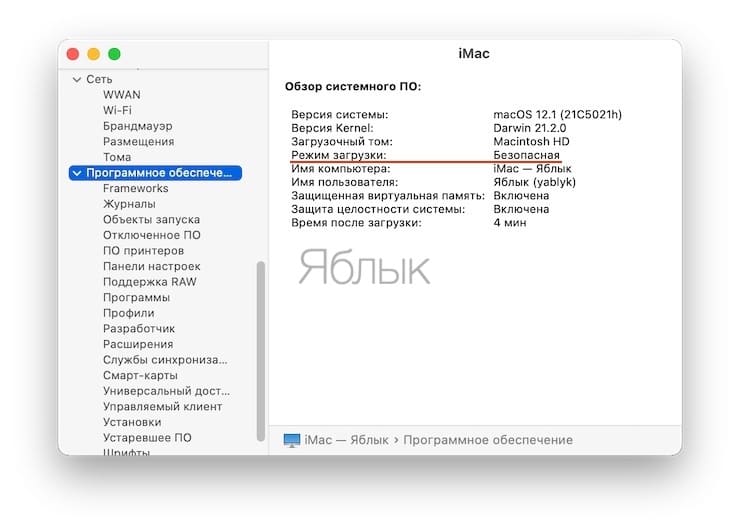Click Программное обеспечение in the path bar
This screenshot has height=532, width=740.
pyautogui.click(x=488, y=440)
